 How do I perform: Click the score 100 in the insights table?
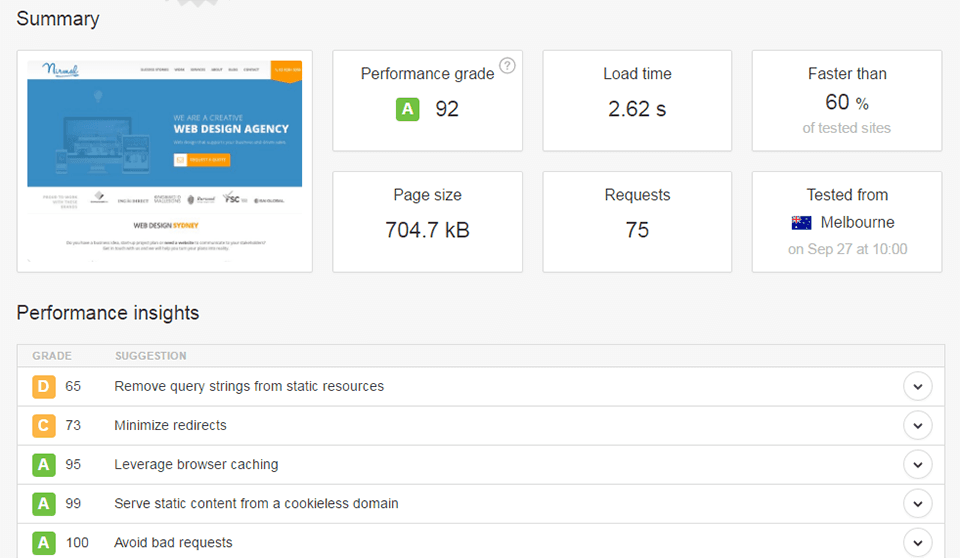tap(77, 543)
